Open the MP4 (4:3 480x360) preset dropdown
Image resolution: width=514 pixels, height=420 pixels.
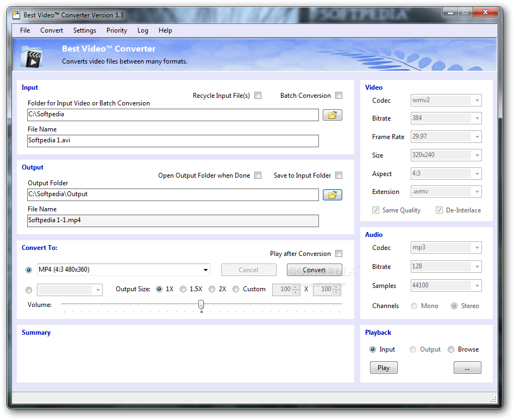point(123,270)
